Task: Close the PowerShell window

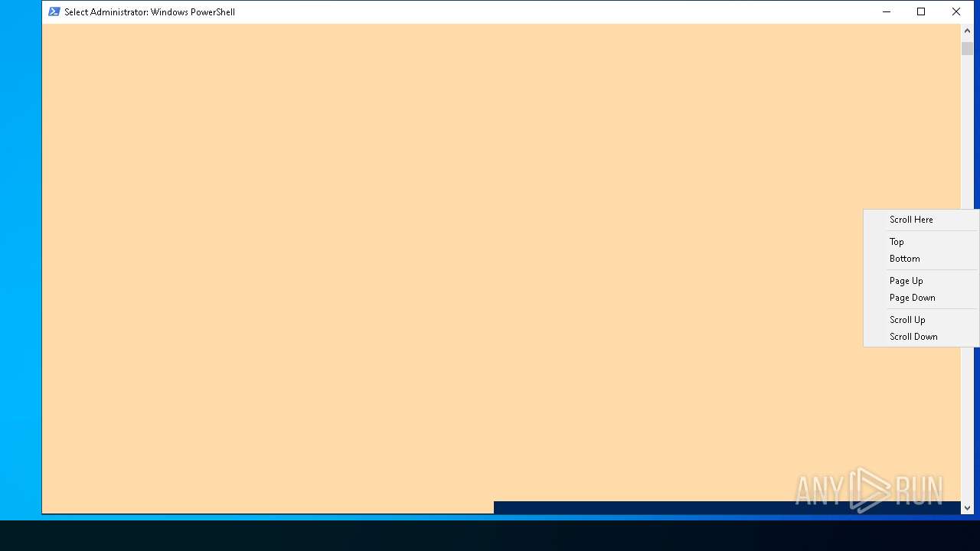Action: click(x=956, y=11)
